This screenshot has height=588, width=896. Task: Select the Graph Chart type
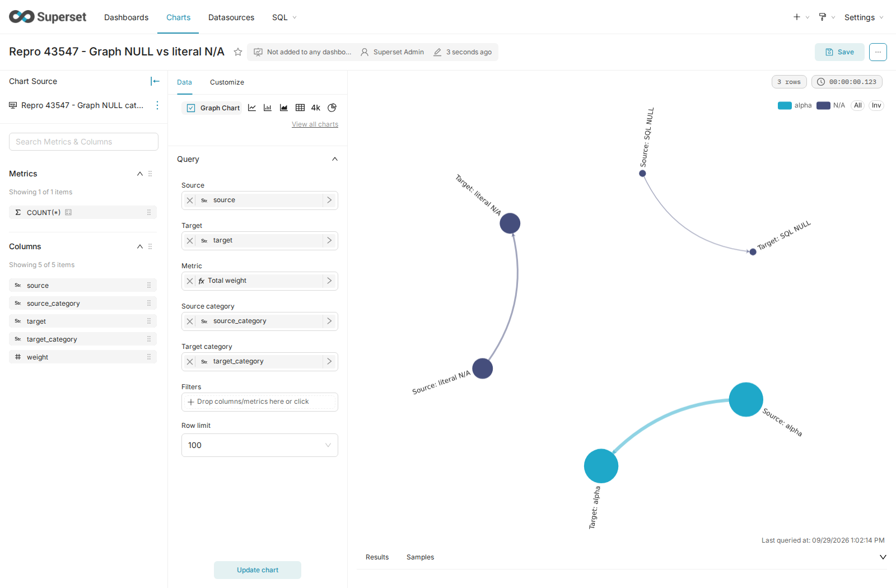tap(213, 108)
